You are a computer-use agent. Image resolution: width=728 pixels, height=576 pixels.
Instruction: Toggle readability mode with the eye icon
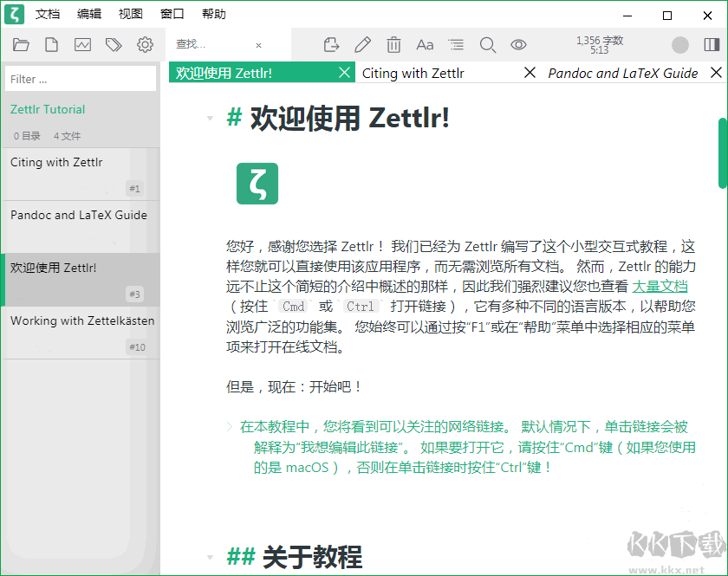(517, 44)
